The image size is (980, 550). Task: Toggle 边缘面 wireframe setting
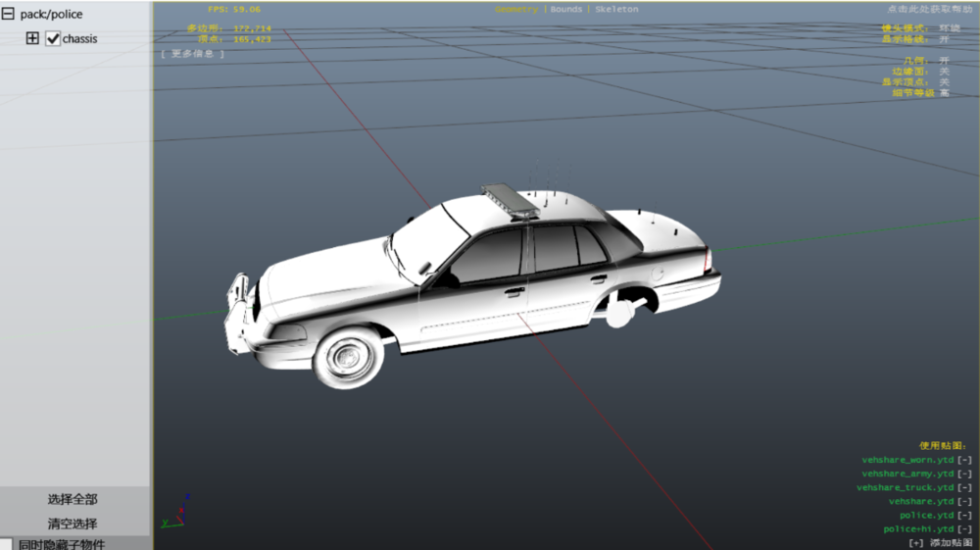coord(944,72)
